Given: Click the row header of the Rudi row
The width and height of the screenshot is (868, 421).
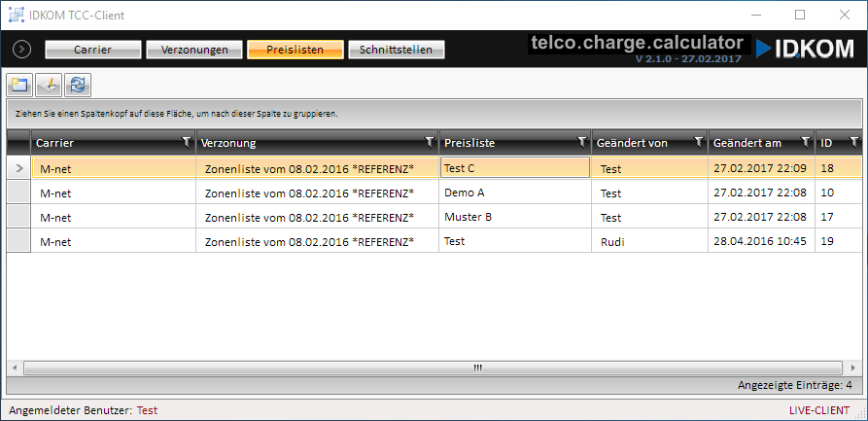Looking at the screenshot, I should click(18, 240).
